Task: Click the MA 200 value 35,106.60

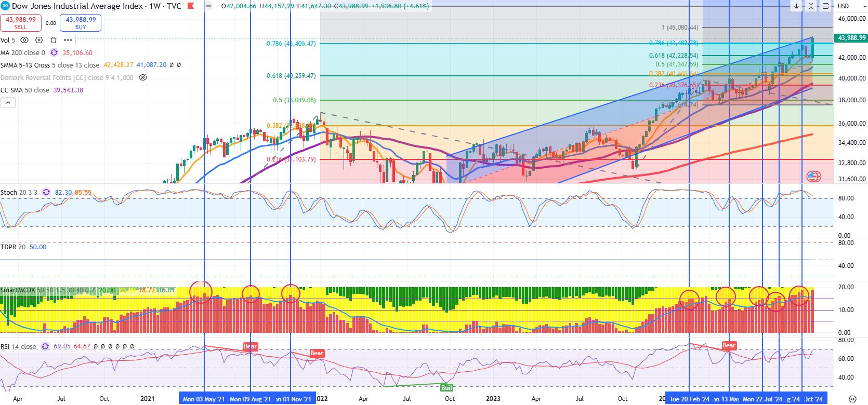Action: pyautogui.click(x=77, y=52)
